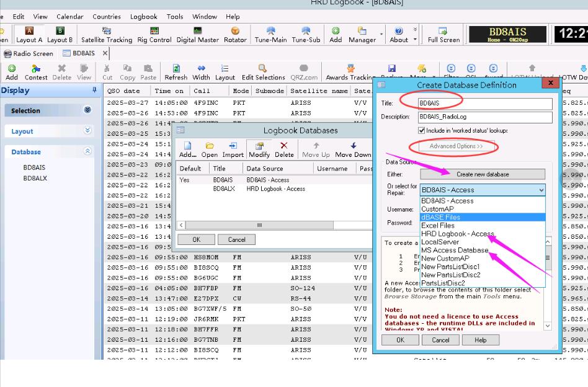Image resolution: width=588 pixels, height=387 pixels.
Task: Click Create new database button
Action: click(483, 174)
